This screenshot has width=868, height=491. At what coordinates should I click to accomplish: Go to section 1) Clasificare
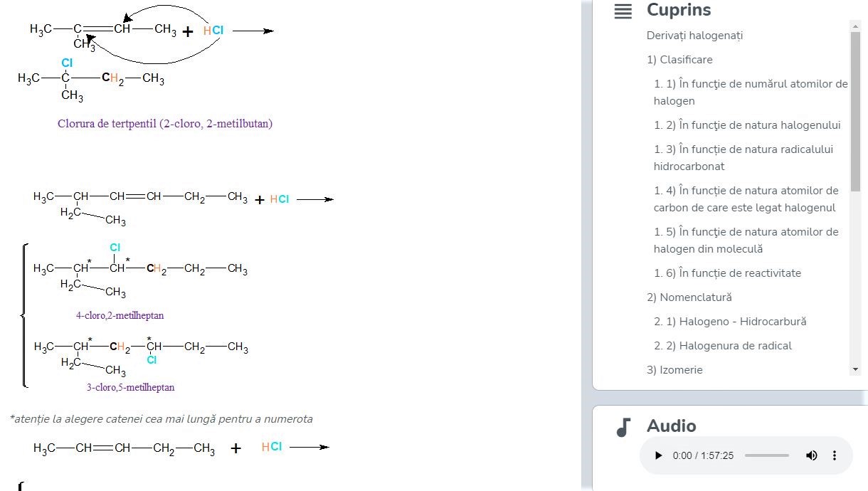pyautogui.click(x=679, y=60)
